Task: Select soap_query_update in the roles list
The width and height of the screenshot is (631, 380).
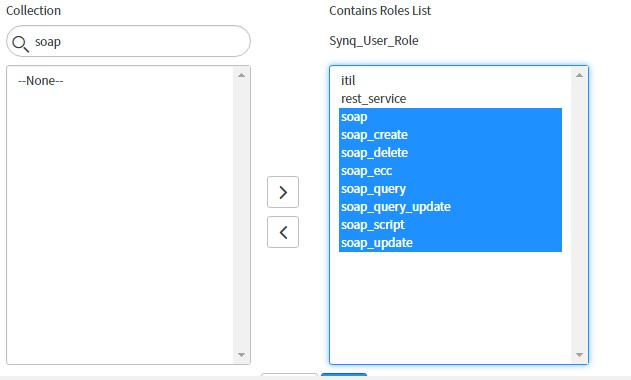Action: pyautogui.click(x=450, y=207)
